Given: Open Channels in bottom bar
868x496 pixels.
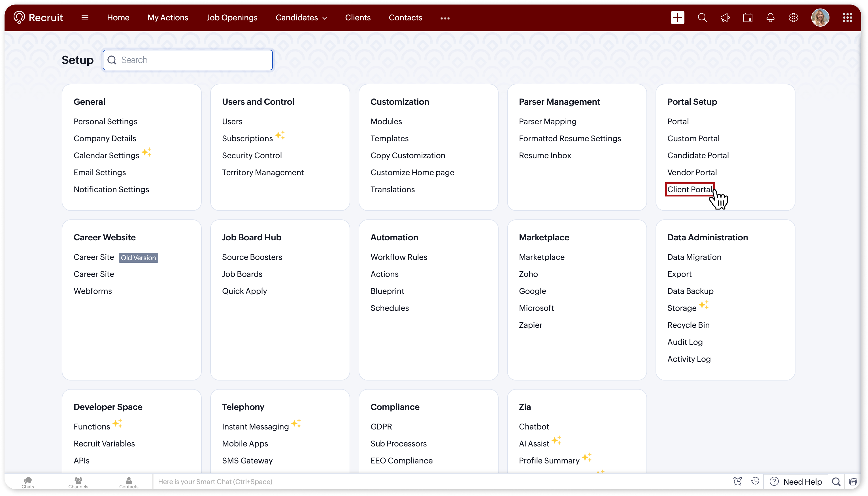Looking at the screenshot, I should pyautogui.click(x=78, y=482).
